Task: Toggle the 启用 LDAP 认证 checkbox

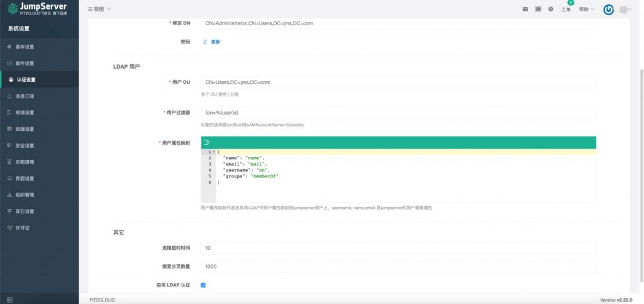Action: [x=203, y=285]
